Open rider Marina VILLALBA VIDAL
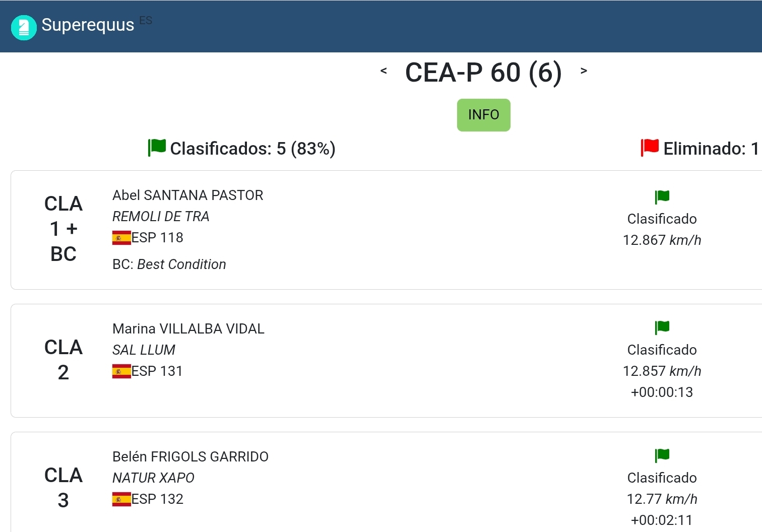This screenshot has width=762, height=532. click(x=188, y=328)
